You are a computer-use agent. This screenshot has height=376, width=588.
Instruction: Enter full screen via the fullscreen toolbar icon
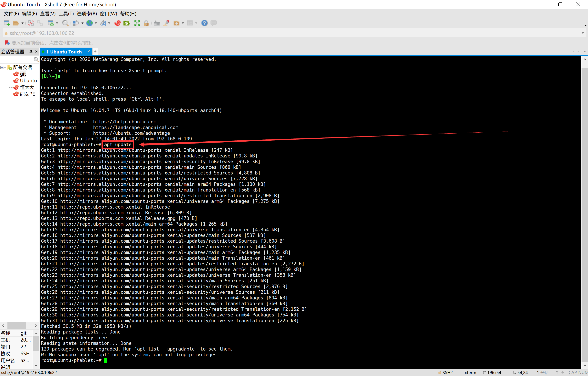tap(137, 23)
